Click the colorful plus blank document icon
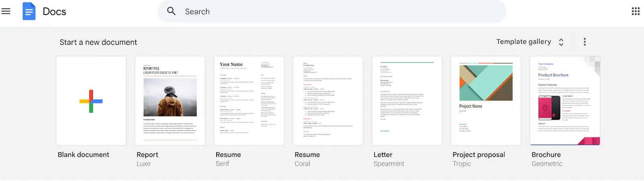 [91, 101]
